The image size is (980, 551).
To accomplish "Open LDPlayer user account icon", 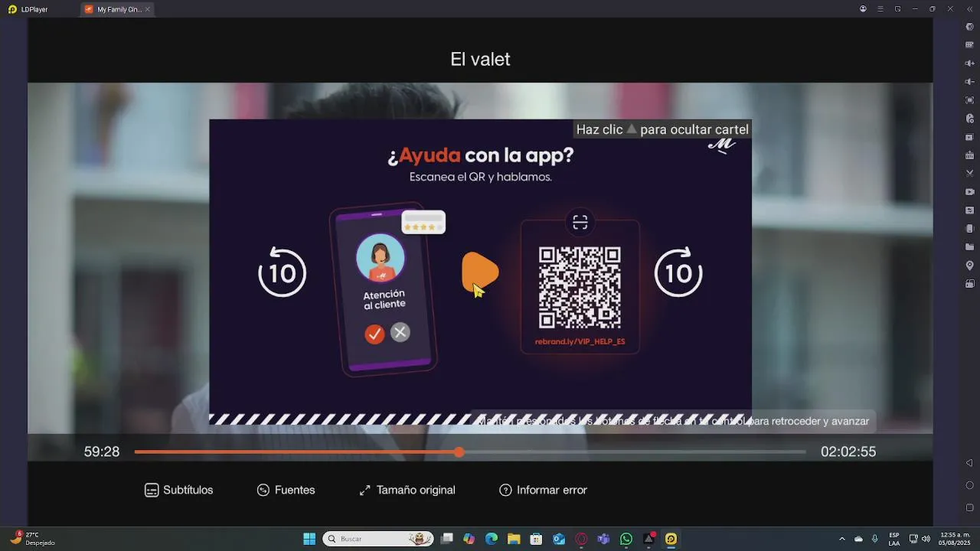I will click(863, 9).
